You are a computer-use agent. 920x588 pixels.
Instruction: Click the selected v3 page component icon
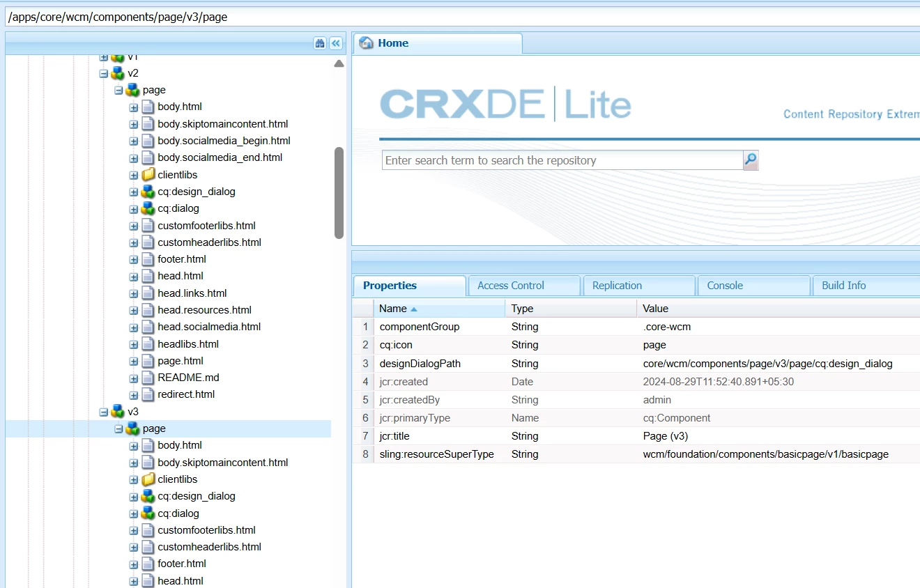click(132, 428)
